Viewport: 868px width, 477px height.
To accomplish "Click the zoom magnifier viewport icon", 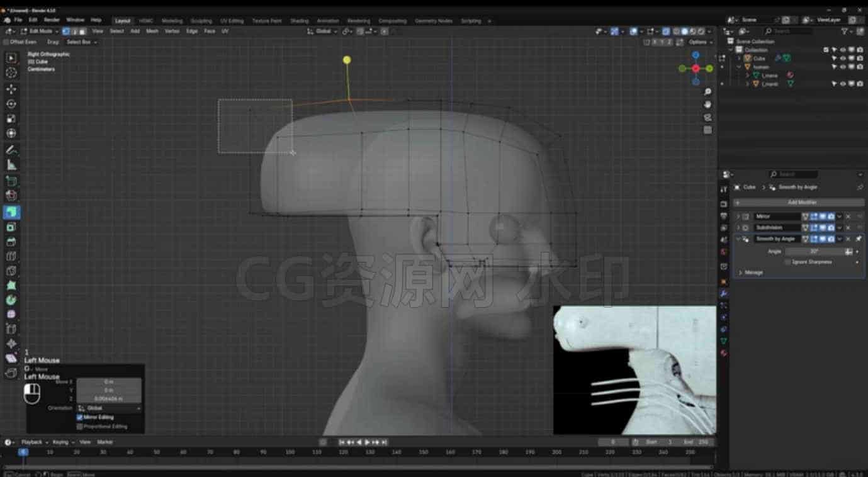I will pyautogui.click(x=707, y=93).
